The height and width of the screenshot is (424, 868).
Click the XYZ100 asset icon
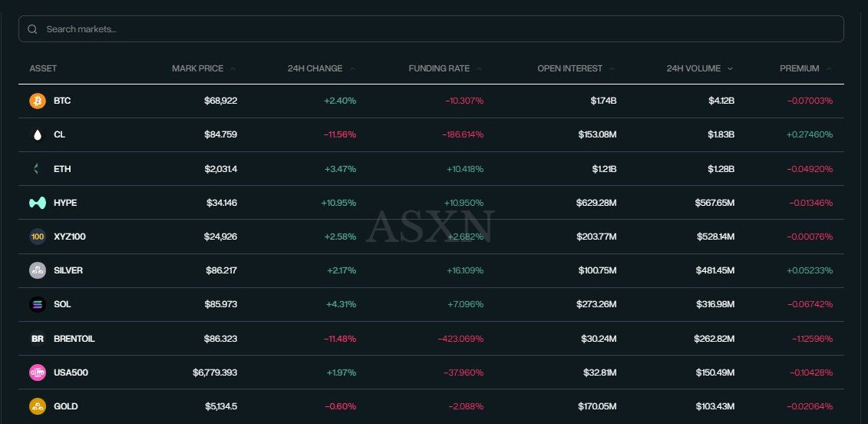tap(38, 237)
